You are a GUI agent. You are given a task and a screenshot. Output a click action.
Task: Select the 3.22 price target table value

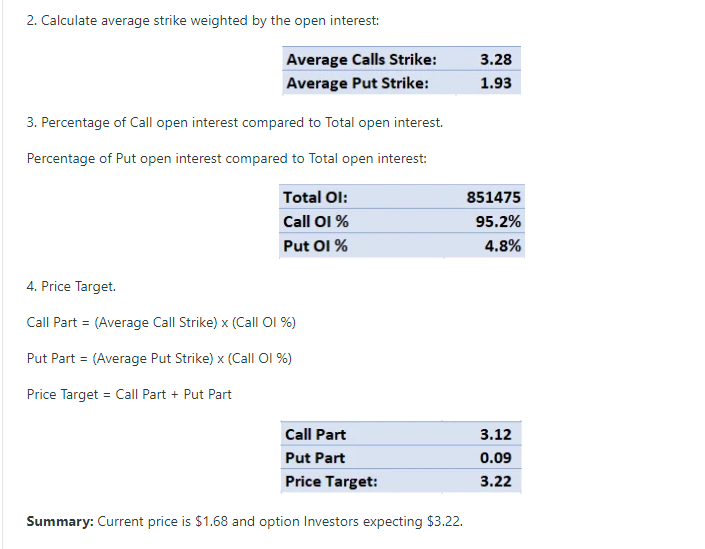pyautogui.click(x=496, y=481)
